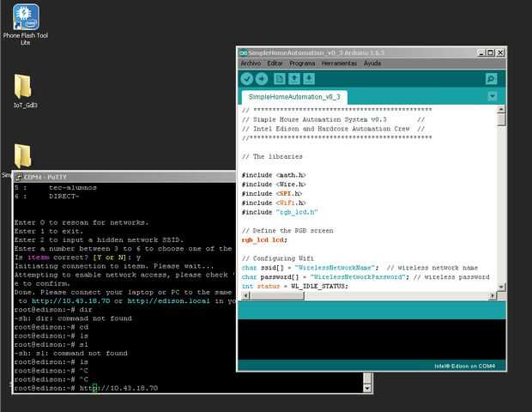This screenshot has height=412, width=532.
Task: Click 'Intel® Edison on COM4' status text
Action: pyautogui.click(x=464, y=367)
